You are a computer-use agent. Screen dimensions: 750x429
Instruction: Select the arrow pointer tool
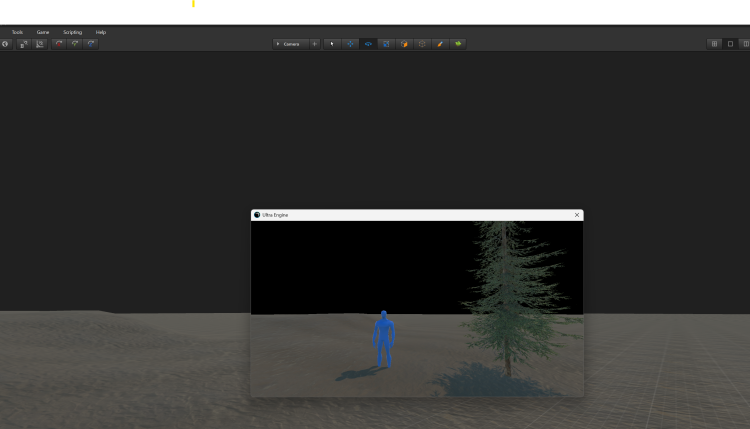click(332, 44)
